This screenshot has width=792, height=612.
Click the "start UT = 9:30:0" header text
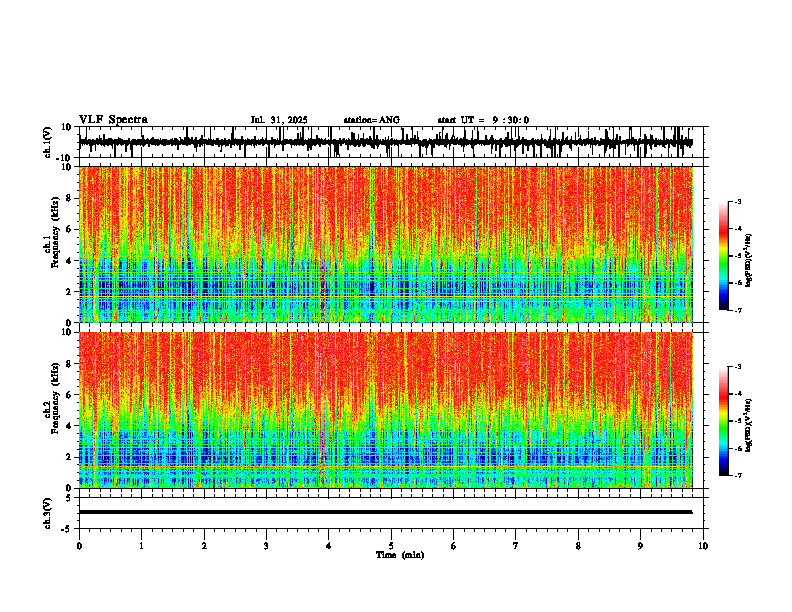pos(483,120)
